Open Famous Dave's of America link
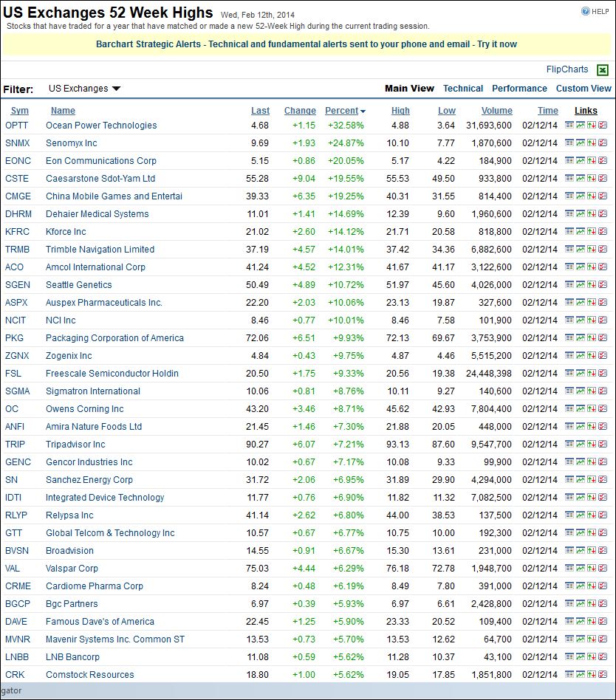Viewport: 616px width, 700px height. (100, 622)
